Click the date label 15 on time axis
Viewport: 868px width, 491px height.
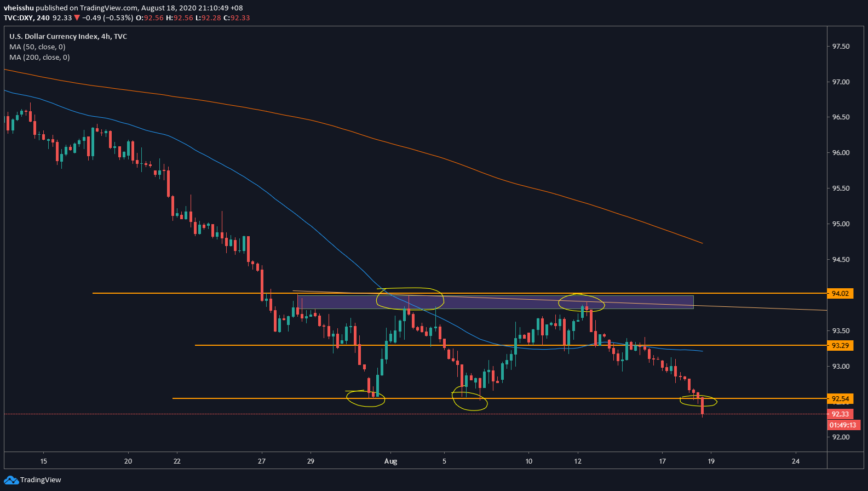44,461
